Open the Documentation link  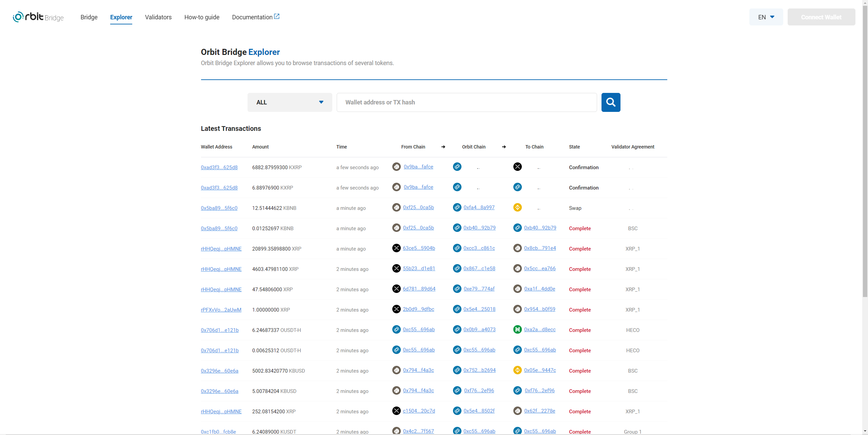tap(256, 17)
